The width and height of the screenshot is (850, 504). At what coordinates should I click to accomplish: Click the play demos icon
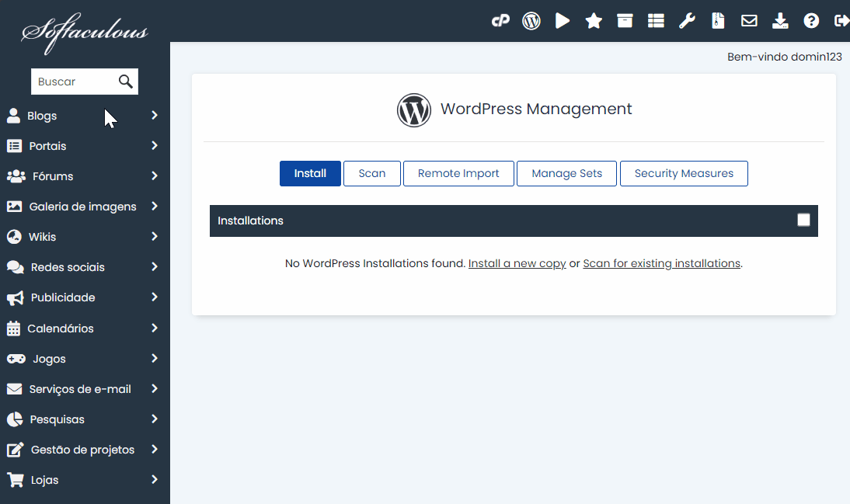coord(563,21)
